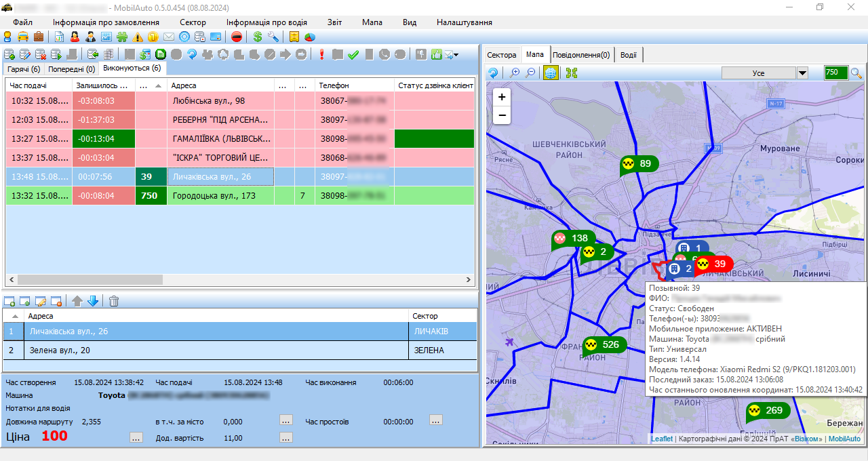Click the red no-entry stop icon
Viewport: 868px width, 461px height.
(236, 37)
